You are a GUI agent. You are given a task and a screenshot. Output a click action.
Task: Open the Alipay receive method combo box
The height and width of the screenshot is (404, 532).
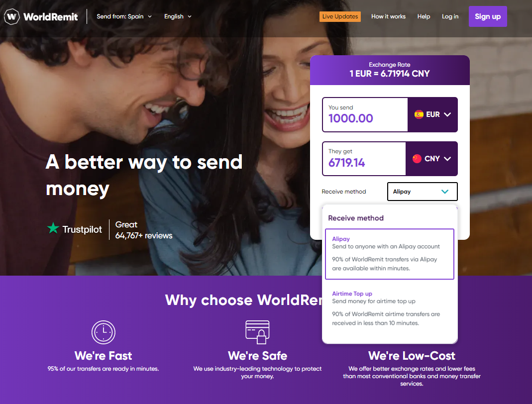coord(422,192)
